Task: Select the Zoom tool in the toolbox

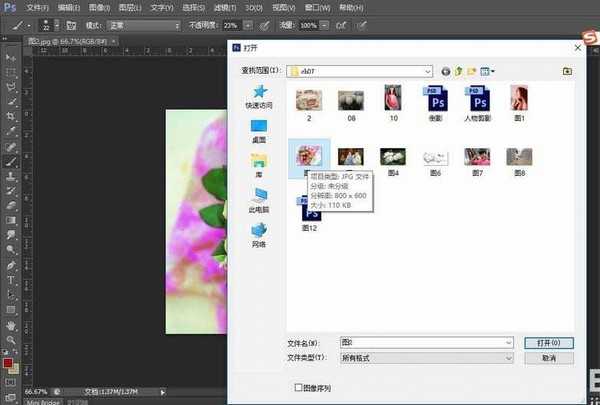Action: [11, 339]
